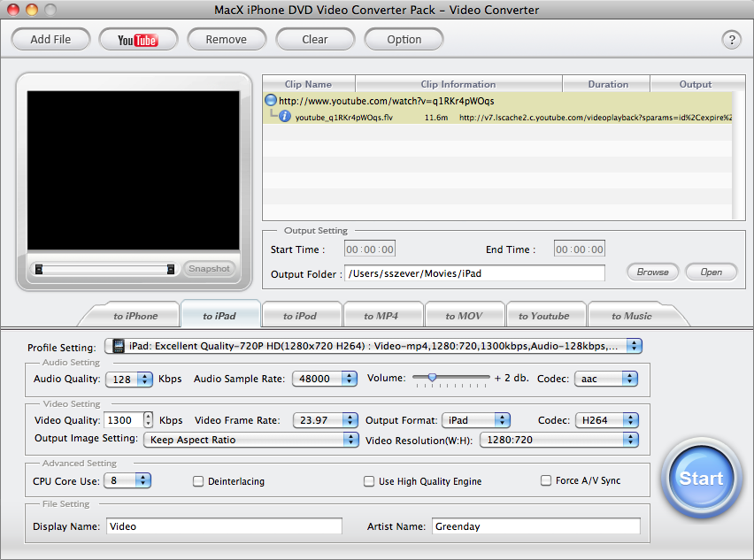
Task: Click the Clip Information column header
Action: coord(458,84)
